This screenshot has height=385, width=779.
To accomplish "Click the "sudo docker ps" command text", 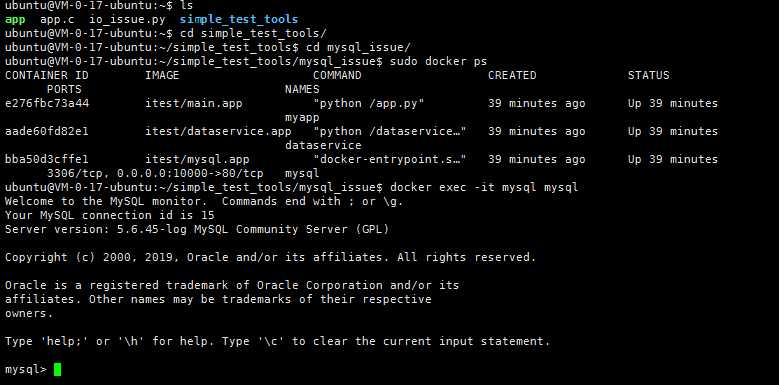I will coord(438,61).
